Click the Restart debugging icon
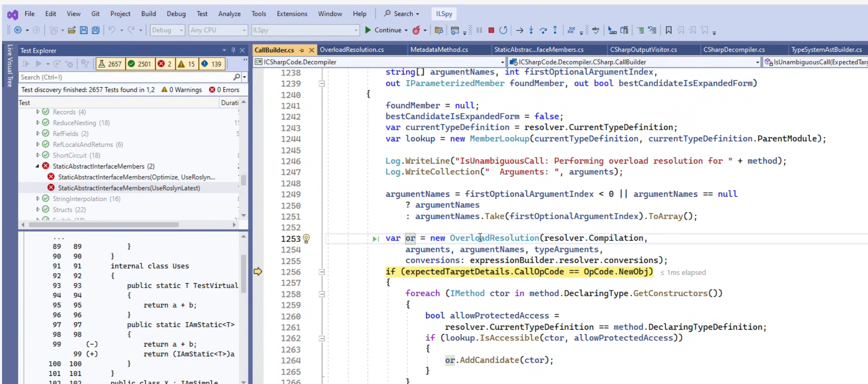Viewport: 868px width, 384px height. [x=503, y=30]
